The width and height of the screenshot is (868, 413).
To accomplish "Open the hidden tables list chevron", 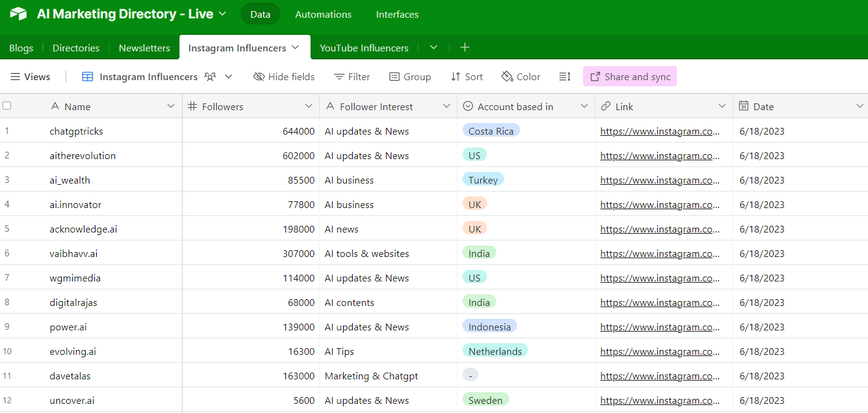I will click(x=434, y=47).
